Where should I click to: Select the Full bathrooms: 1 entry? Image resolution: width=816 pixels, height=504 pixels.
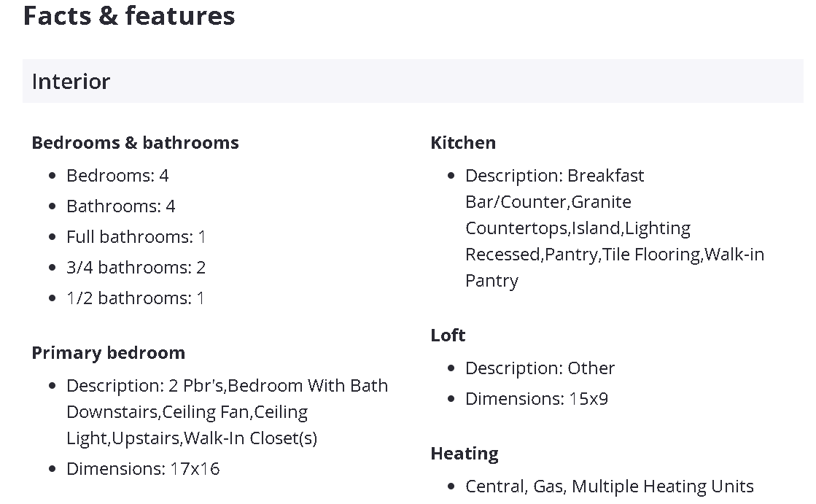pos(136,237)
